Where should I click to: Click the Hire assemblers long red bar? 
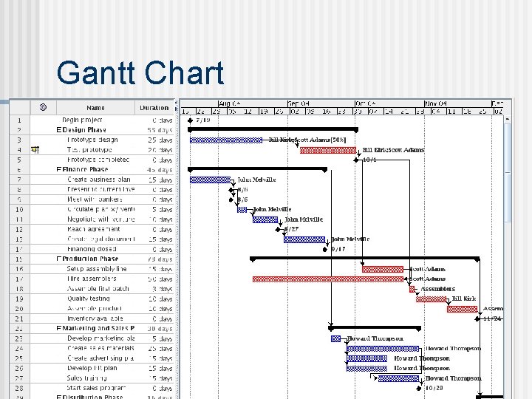[x=328, y=279]
